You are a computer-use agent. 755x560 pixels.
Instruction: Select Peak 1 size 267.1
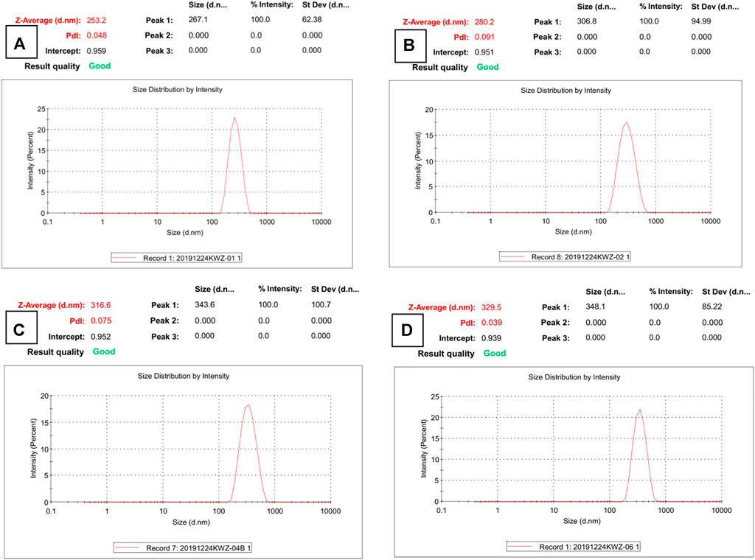click(198, 20)
